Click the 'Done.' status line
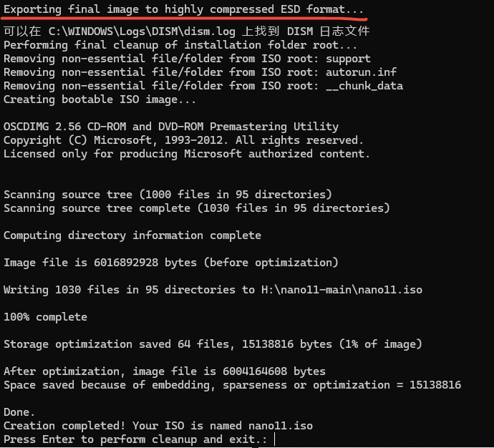Screen dimensions: 494x448 coord(19,412)
